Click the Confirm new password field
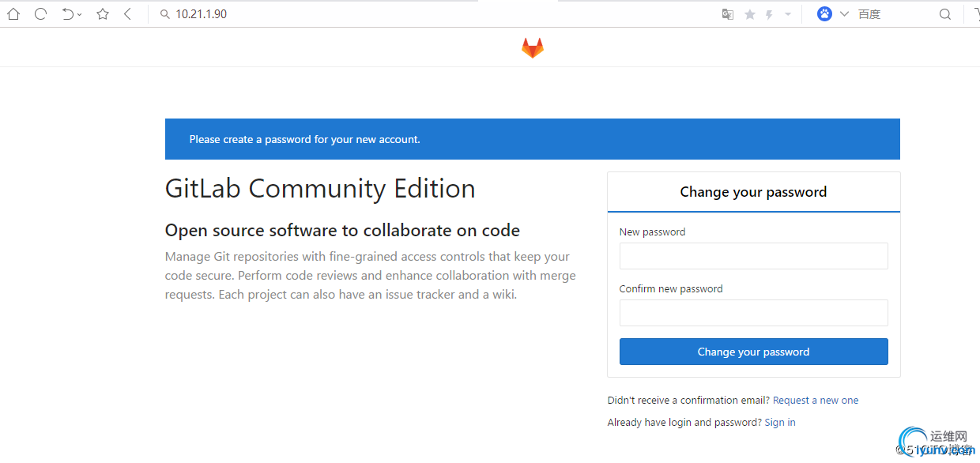Viewport: 980px width, 463px height. [x=754, y=313]
